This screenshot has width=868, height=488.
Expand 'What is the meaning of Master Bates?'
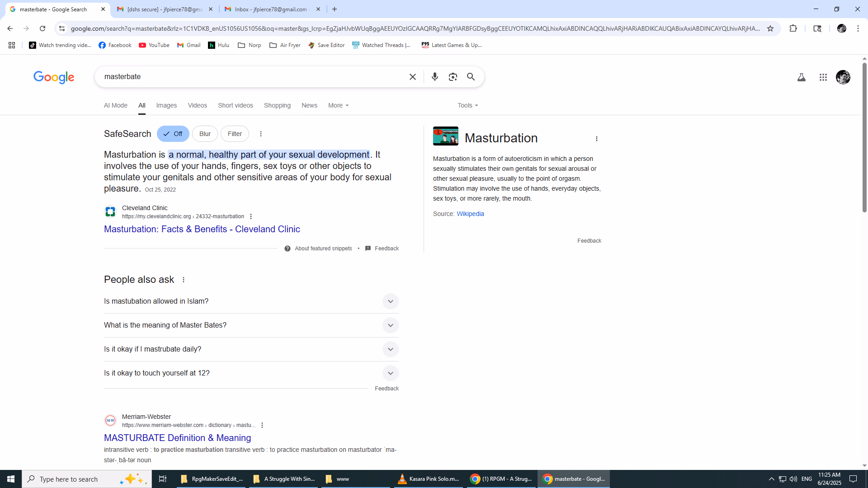[251, 325]
